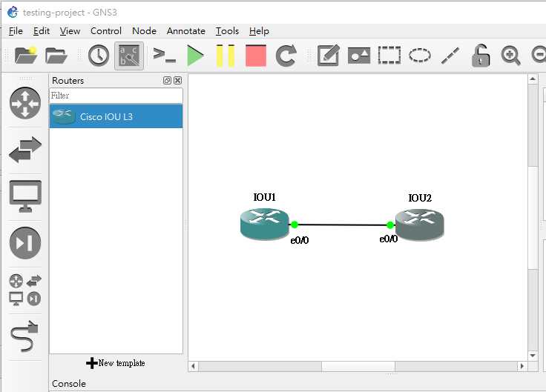Viewport: 546px width, 392px height.
Task: Click the New template button
Action: (116, 363)
